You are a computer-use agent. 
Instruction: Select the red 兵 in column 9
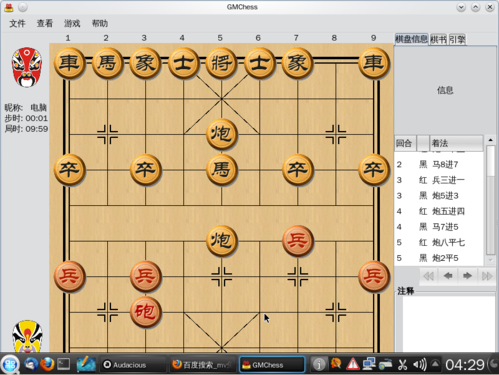[374, 276]
